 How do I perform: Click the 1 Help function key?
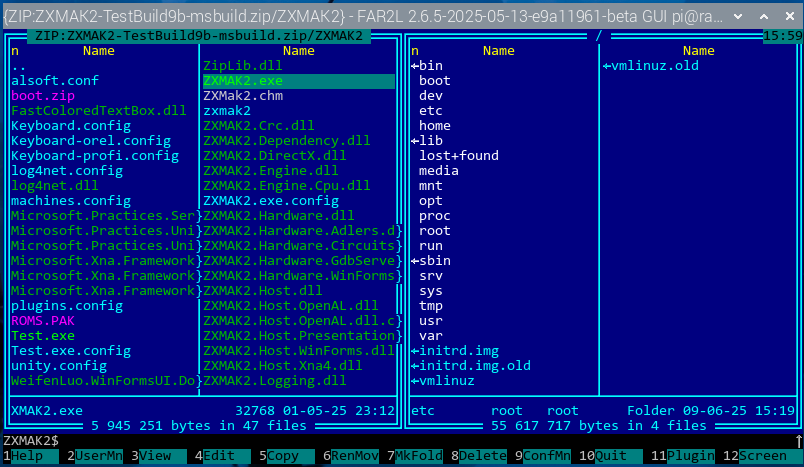click(x=31, y=456)
